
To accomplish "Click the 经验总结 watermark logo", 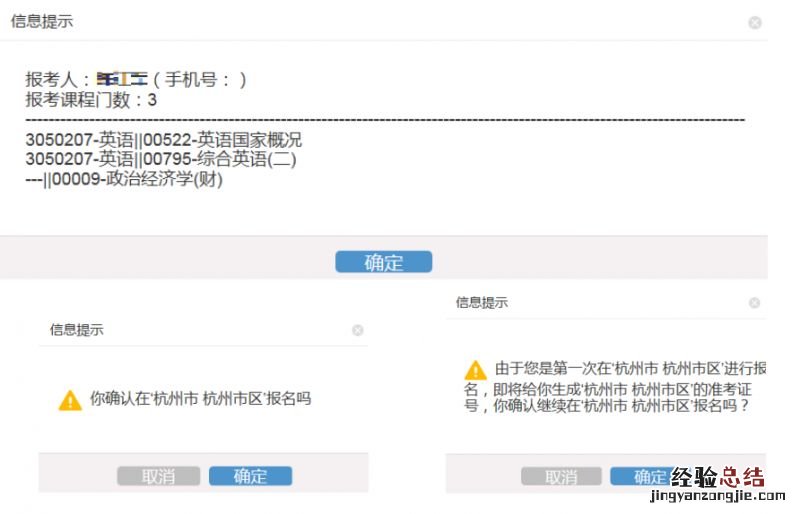I will coord(718,476).
